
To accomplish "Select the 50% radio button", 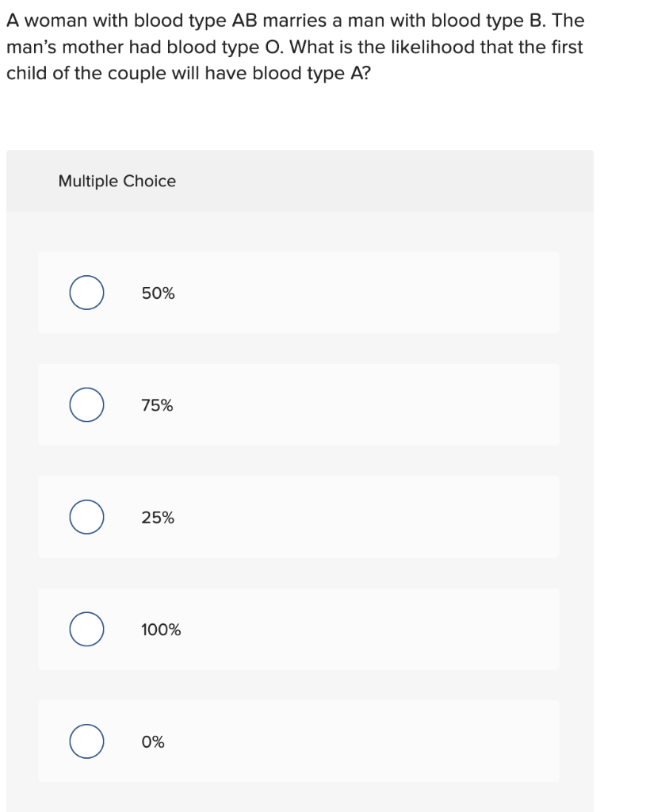I will 86,292.
